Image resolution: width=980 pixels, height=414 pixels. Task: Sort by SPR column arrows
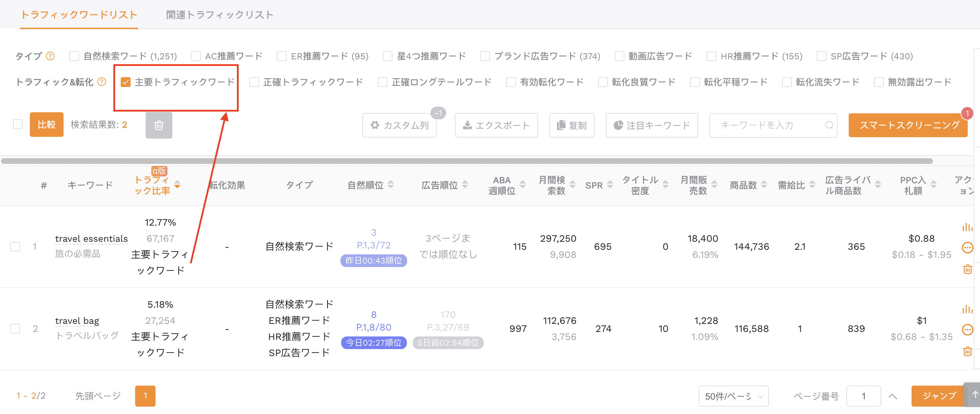[609, 185]
